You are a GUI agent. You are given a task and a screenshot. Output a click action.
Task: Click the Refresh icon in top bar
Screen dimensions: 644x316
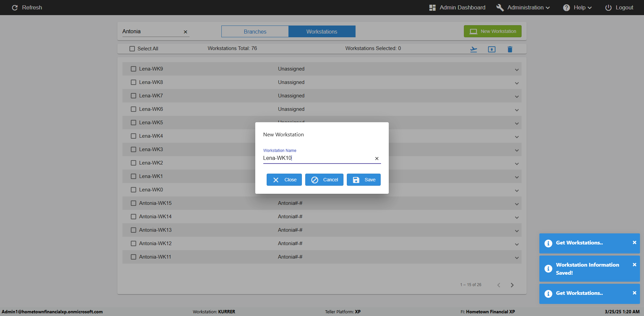click(x=15, y=7)
